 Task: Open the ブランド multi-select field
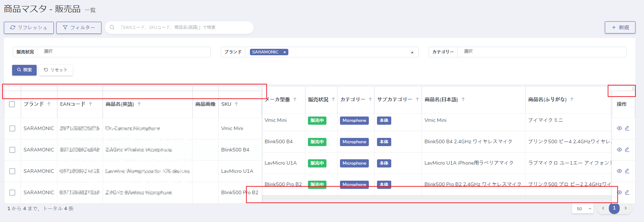tap(331, 52)
